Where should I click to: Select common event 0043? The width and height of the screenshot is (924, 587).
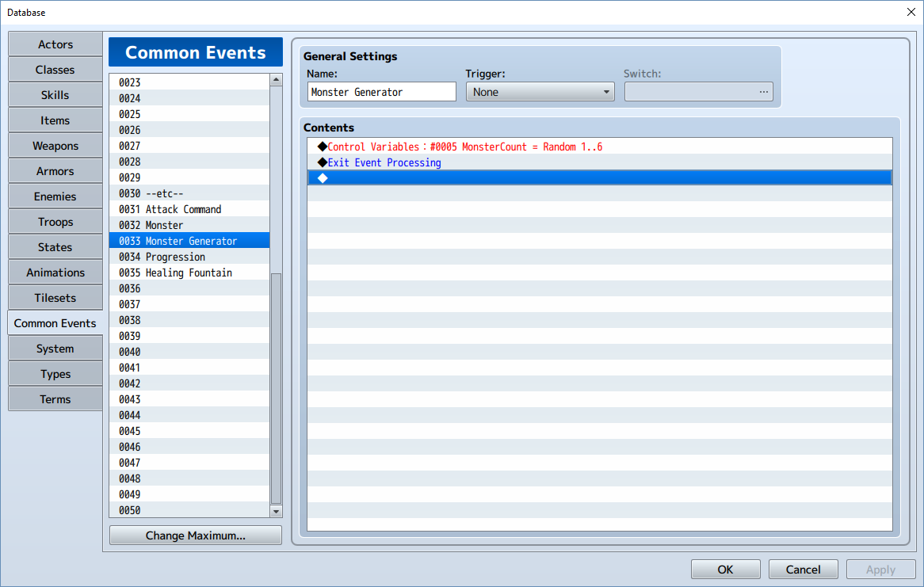pyautogui.click(x=189, y=399)
